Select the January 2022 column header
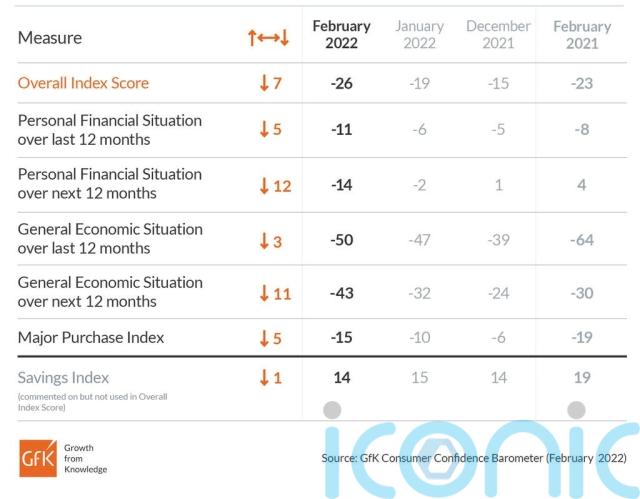Viewport: 640px width, 499px height. click(420, 34)
